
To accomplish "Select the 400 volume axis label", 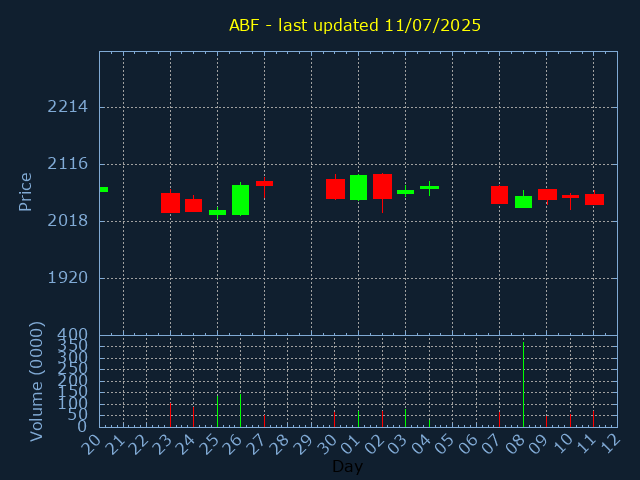I will (x=72, y=335).
